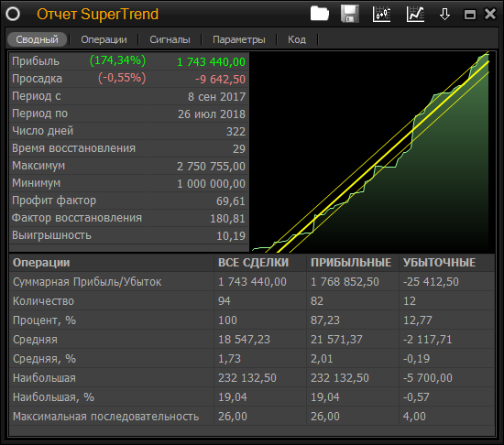
Task: Select the Прибыль value 1 743 440,00
Action: [211, 61]
